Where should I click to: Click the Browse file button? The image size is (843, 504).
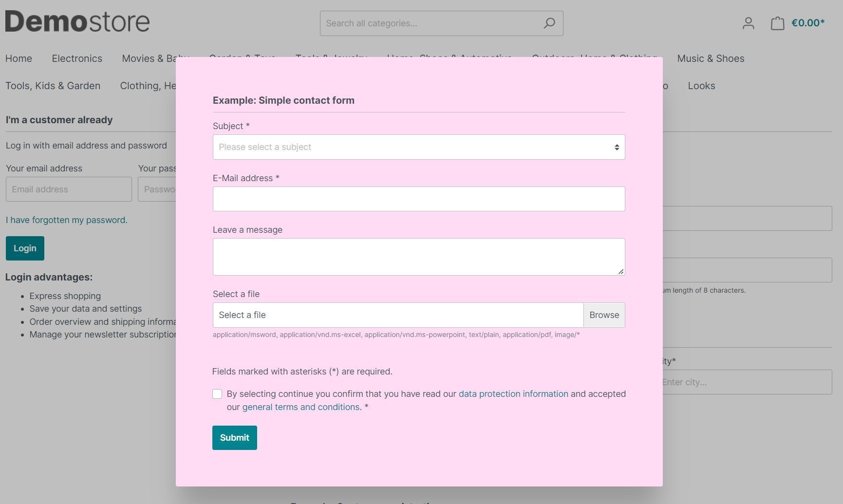(604, 315)
